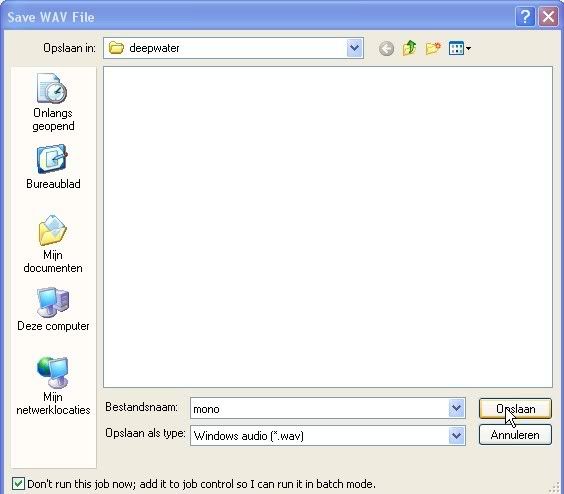Screen dimensions: 564x494
Task: Open the view menu icon
Action: [x=460, y=48]
